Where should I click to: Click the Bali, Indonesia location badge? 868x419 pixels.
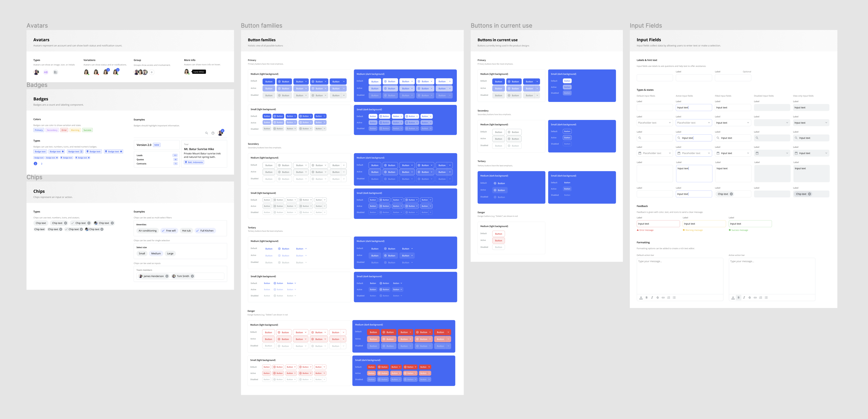coord(194,162)
